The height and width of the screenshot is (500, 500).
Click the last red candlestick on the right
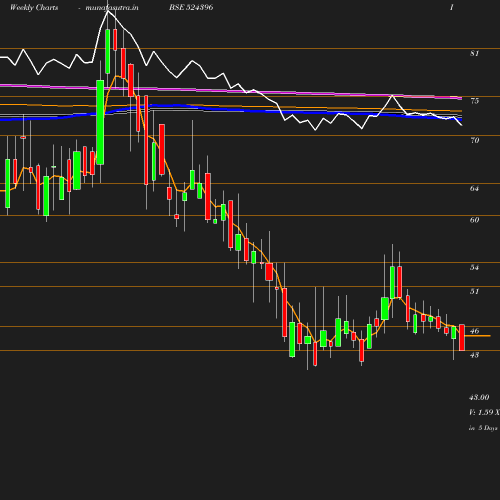tap(462, 337)
